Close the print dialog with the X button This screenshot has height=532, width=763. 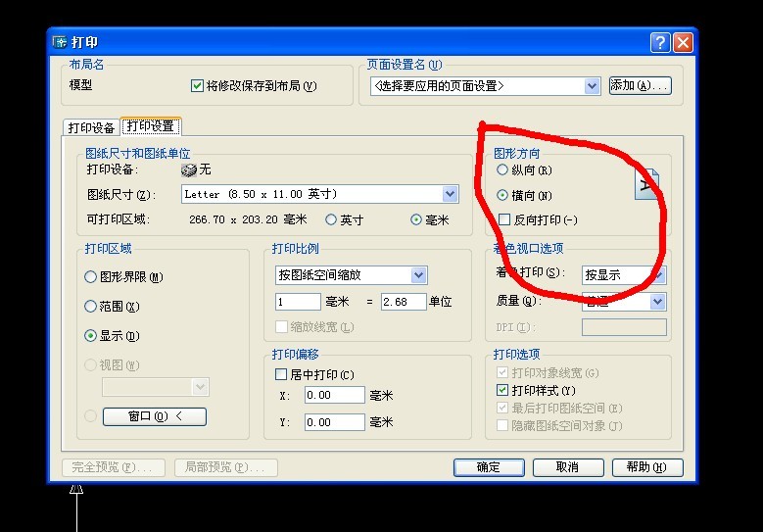coord(683,42)
